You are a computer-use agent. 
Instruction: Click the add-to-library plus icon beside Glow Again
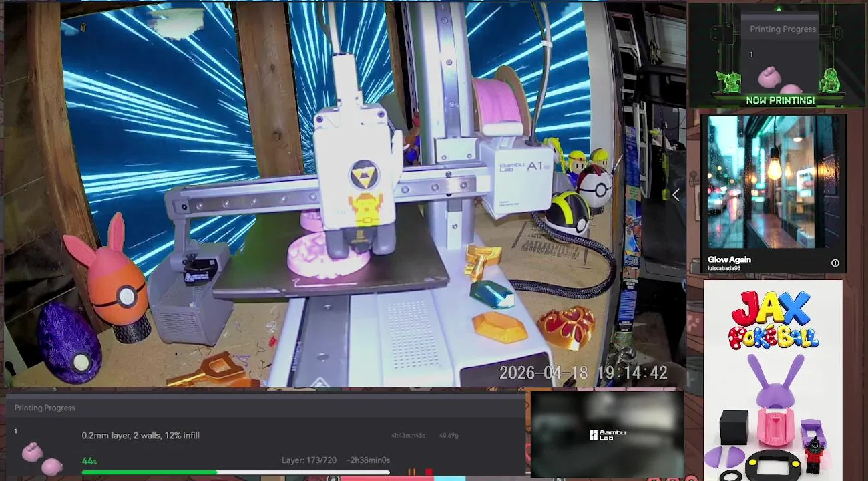[x=835, y=263]
